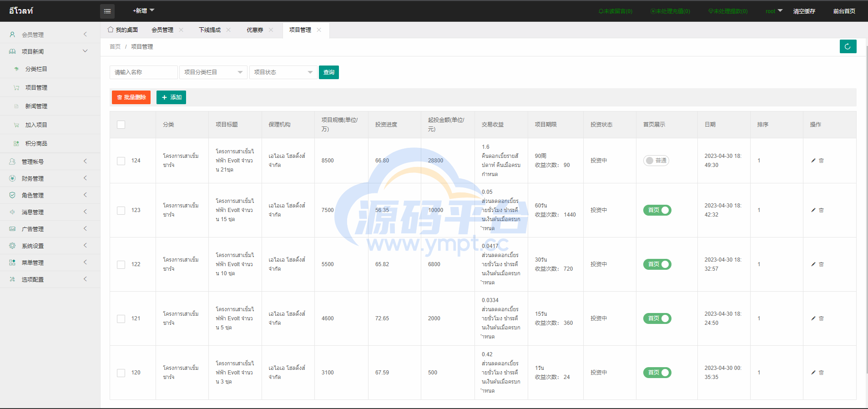Click delete trash icon for row 120
Viewport: 868px width, 409px height.
tap(821, 373)
